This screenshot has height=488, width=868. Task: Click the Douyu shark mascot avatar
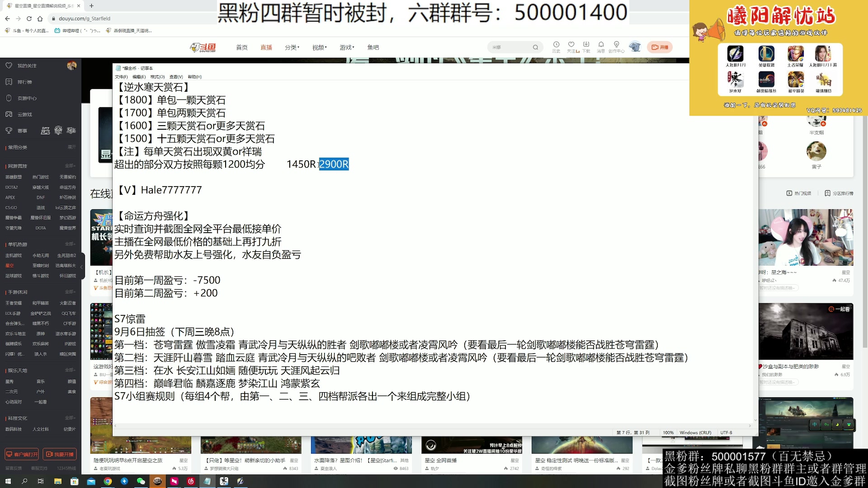(636, 47)
